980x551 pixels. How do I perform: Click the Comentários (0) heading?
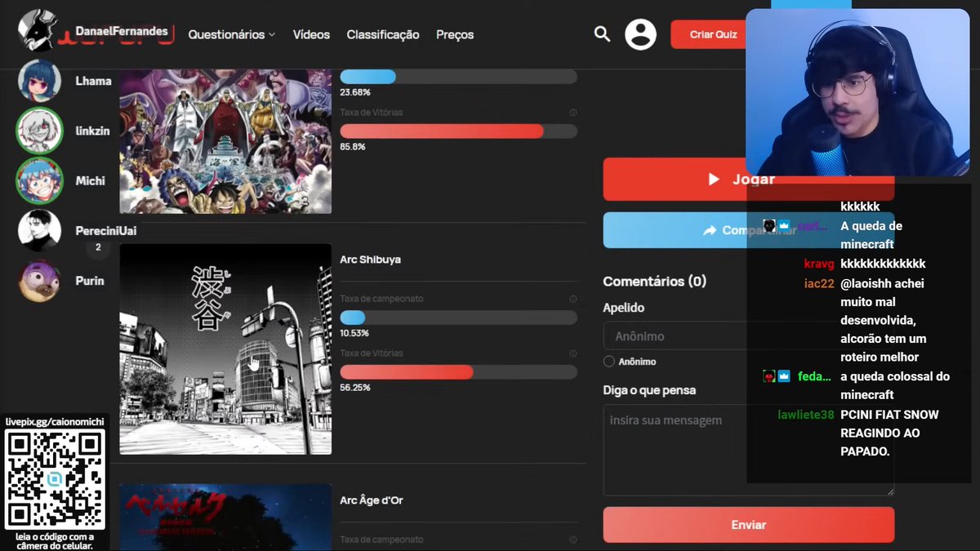coord(654,281)
